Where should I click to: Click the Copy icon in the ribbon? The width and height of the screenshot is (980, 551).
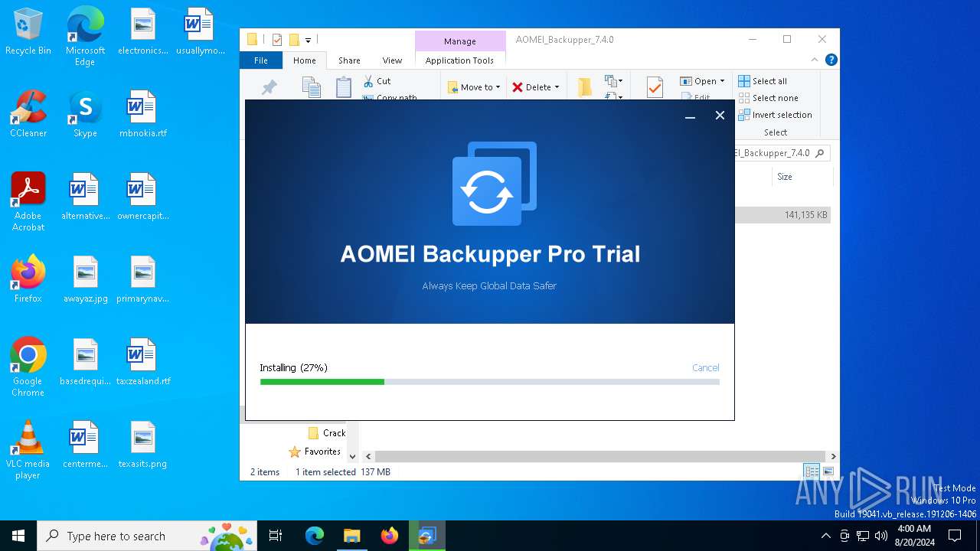pos(311,87)
